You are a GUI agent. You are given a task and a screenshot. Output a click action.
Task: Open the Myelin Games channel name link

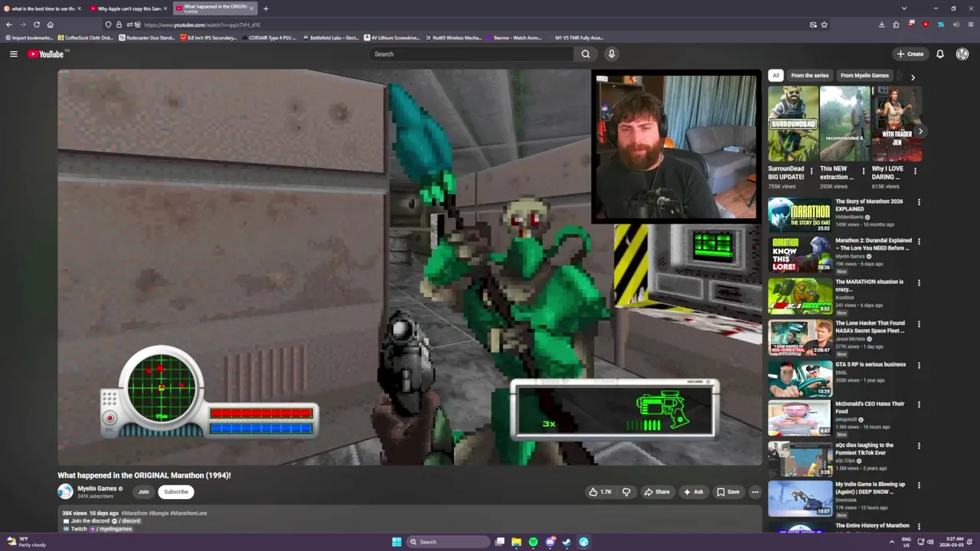[96, 488]
